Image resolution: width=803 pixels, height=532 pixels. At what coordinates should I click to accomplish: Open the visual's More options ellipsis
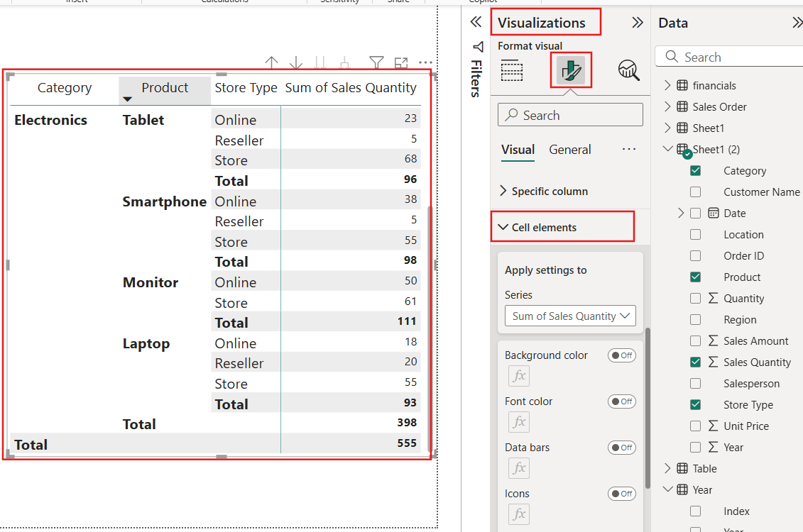425,63
